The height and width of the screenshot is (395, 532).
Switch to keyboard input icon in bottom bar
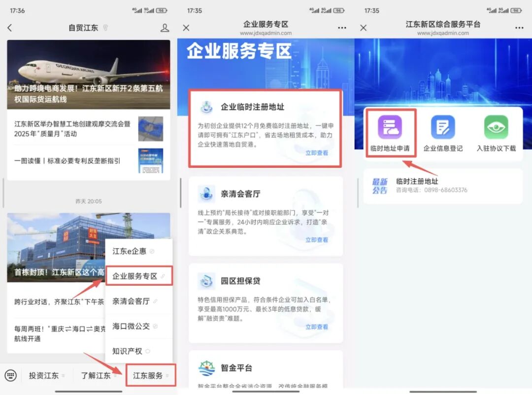[x=10, y=375]
